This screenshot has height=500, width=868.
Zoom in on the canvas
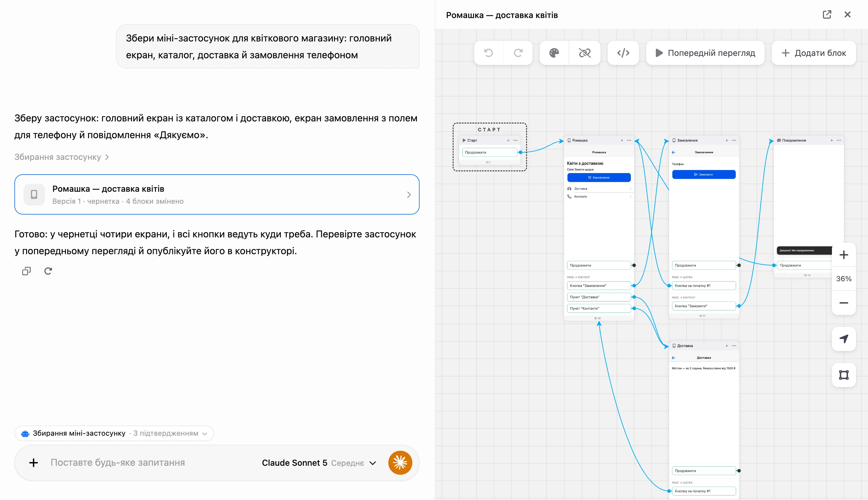844,255
